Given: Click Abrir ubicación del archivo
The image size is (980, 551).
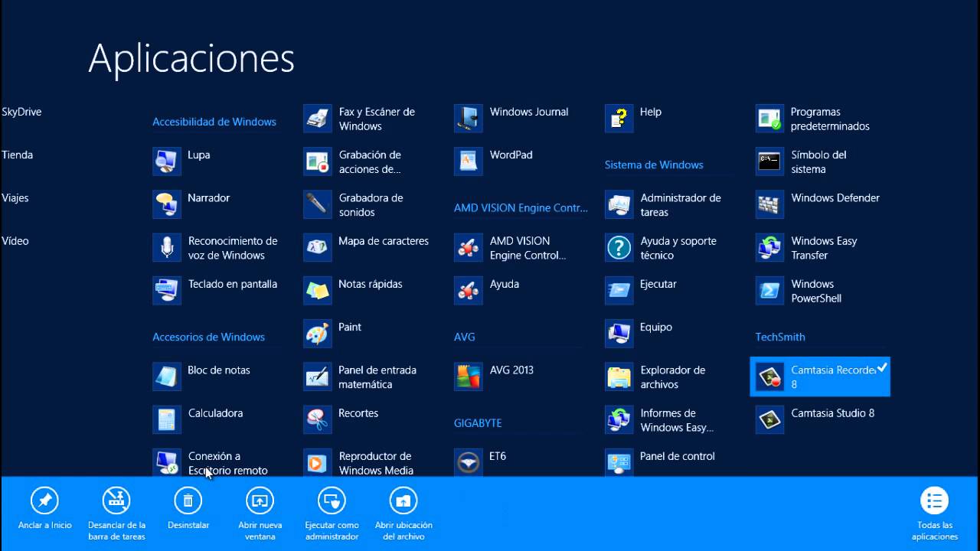Looking at the screenshot, I should [x=403, y=514].
